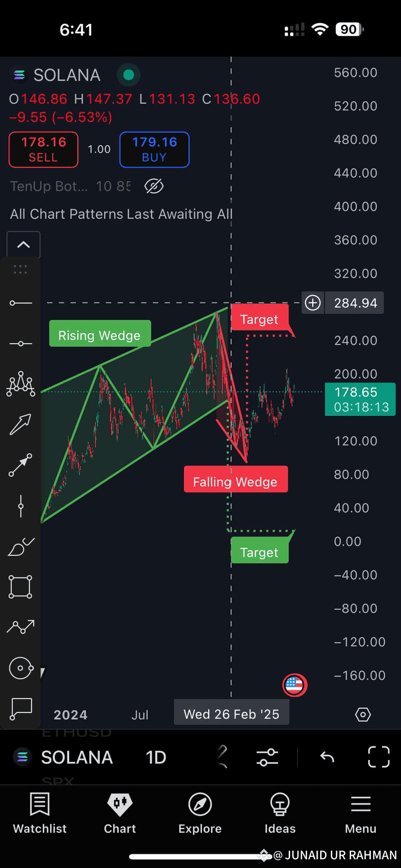Tap the 2024 time axis label

(x=70, y=715)
